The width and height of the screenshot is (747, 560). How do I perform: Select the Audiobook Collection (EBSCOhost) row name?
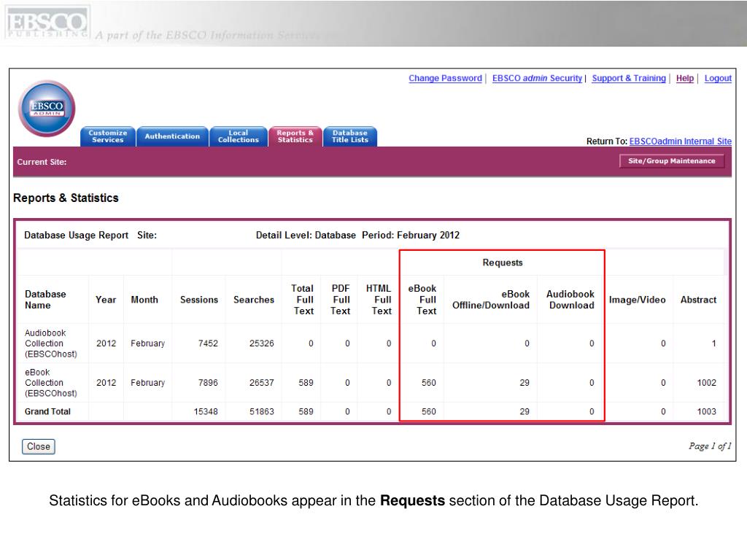coord(51,343)
